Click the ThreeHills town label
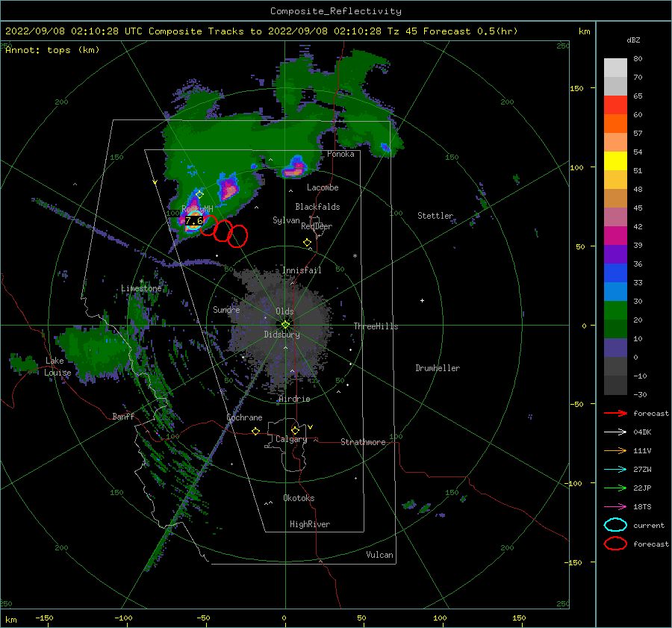Screen dimensions: 672x628 pyautogui.click(x=376, y=326)
